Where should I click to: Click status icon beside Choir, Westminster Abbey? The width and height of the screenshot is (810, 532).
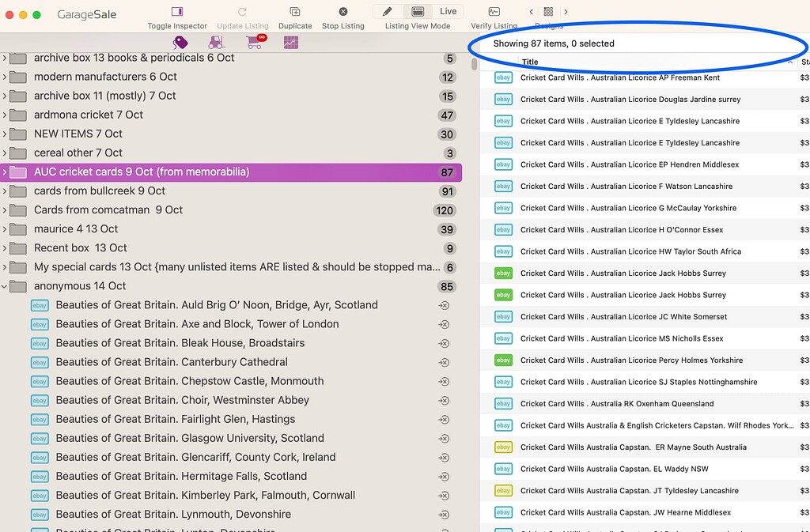coord(444,401)
